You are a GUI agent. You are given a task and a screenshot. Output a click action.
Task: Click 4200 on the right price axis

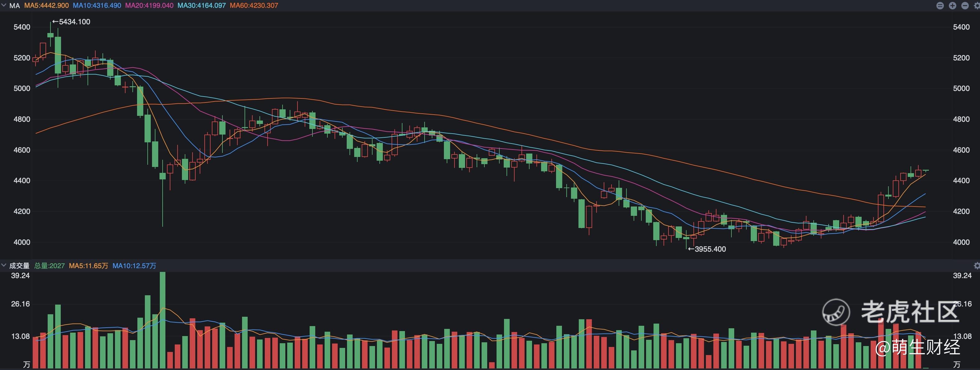tap(961, 211)
